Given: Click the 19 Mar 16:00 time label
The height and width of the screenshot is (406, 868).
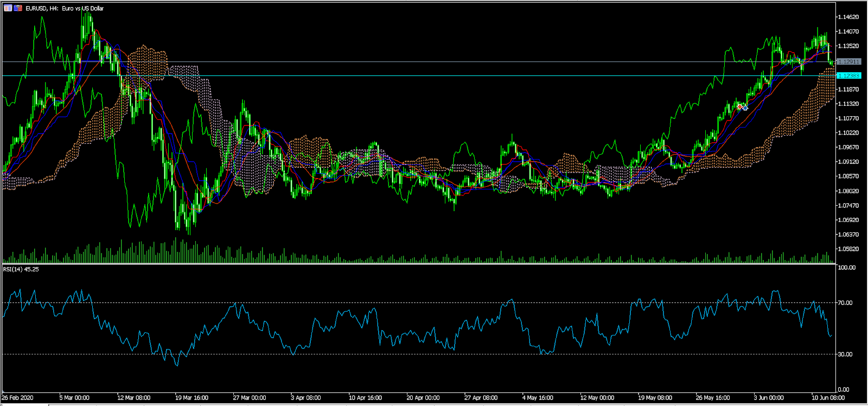Looking at the screenshot, I should (192, 398).
